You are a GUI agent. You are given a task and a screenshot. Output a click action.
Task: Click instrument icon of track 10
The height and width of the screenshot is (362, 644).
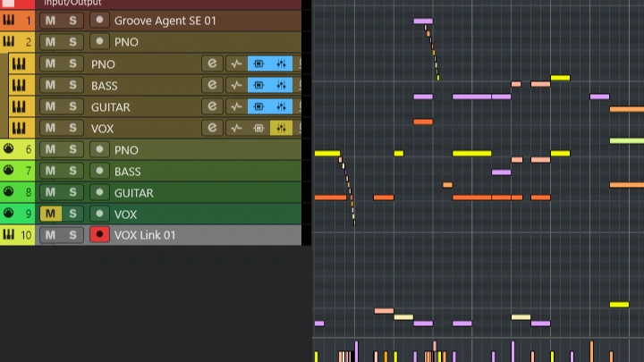9,234
